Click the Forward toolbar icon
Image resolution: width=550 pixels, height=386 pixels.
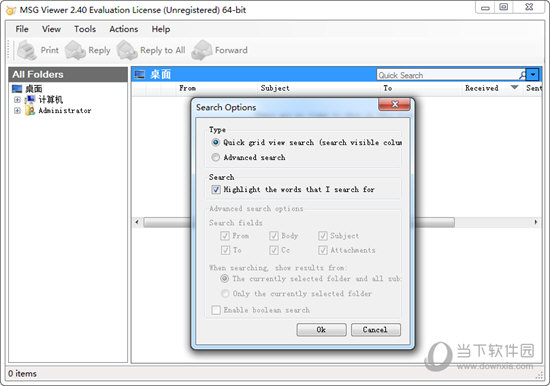(202, 50)
